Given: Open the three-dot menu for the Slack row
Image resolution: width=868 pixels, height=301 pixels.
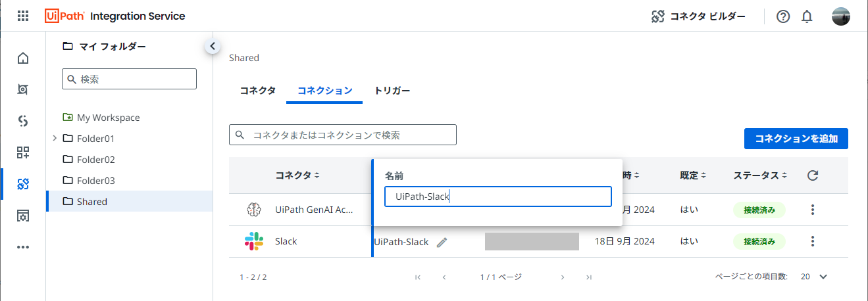Looking at the screenshot, I should pos(813,241).
